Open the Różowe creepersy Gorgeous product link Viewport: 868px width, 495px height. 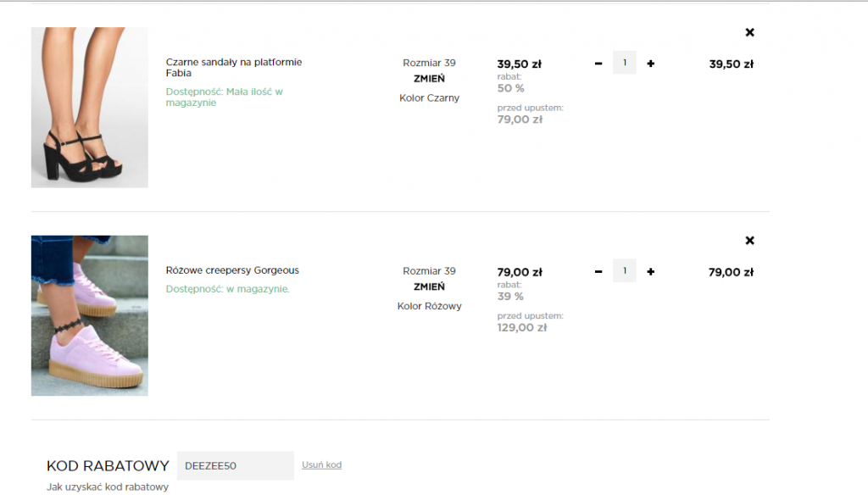[x=232, y=270]
